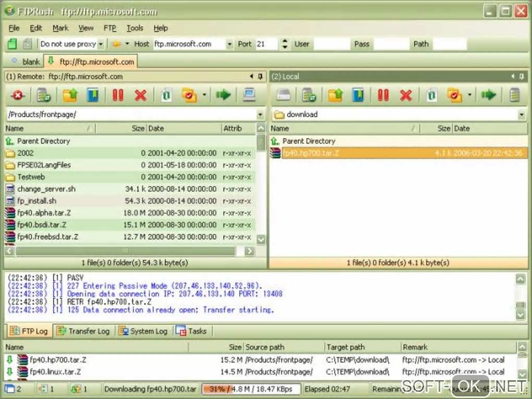Open bookmarks icon in Remote toolbar
The height and width of the screenshot is (399, 532).
coord(93,95)
